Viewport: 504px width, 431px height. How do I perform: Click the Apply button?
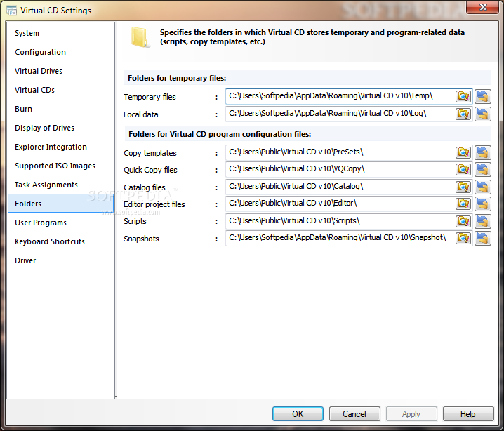pos(411,414)
